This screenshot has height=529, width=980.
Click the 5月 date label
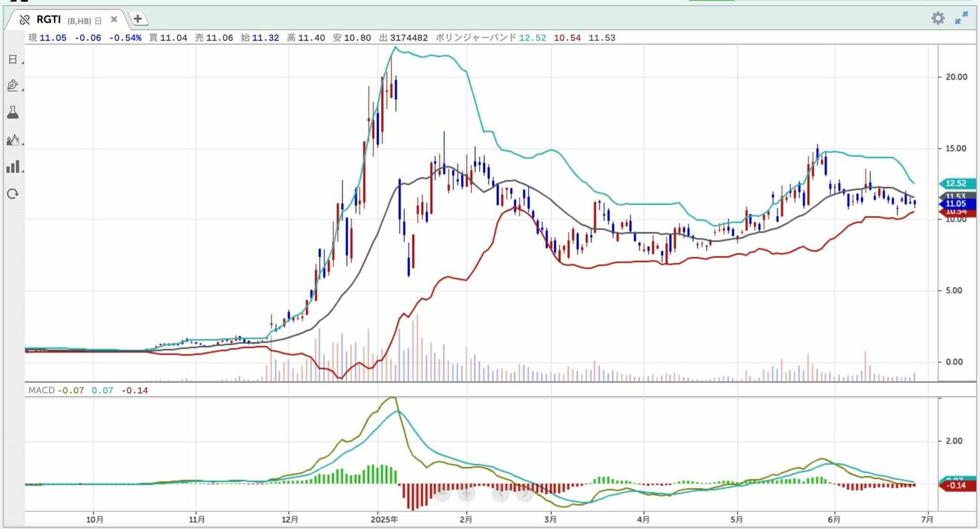coord(737,518)
